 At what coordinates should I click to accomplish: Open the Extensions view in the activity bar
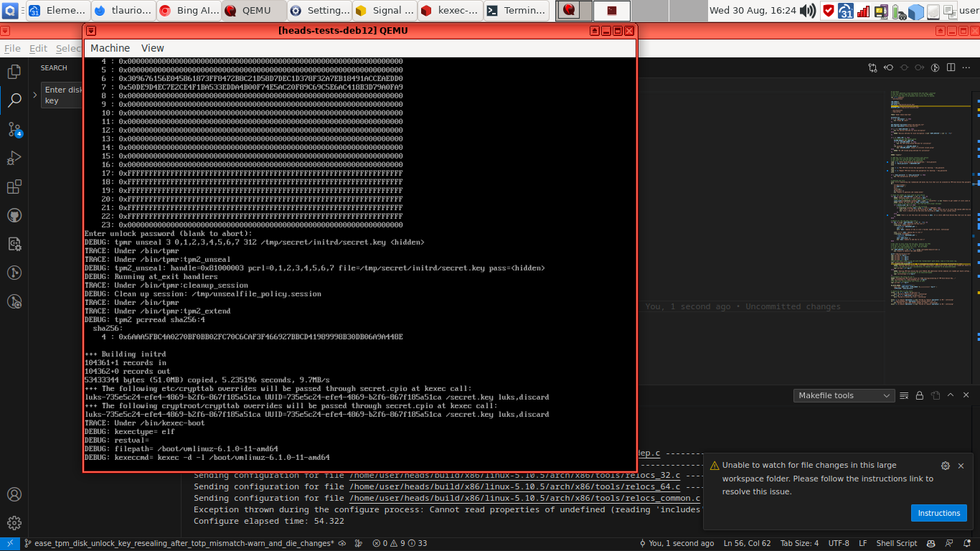point(14,187)
